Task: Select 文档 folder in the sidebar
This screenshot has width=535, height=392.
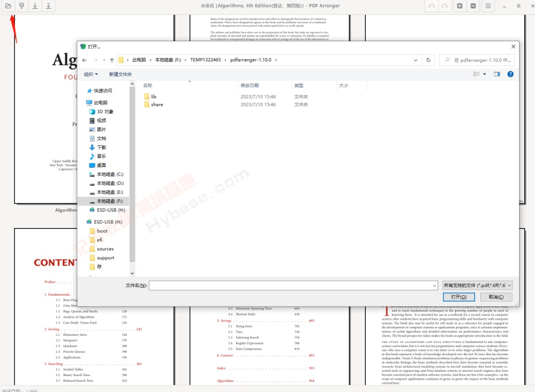Action: pyautogui.click(x=97, y=139)
